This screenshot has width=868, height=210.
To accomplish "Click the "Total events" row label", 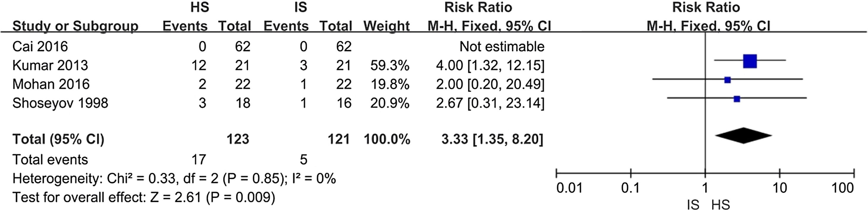I will pyautogui.click(x=50, y=159).
